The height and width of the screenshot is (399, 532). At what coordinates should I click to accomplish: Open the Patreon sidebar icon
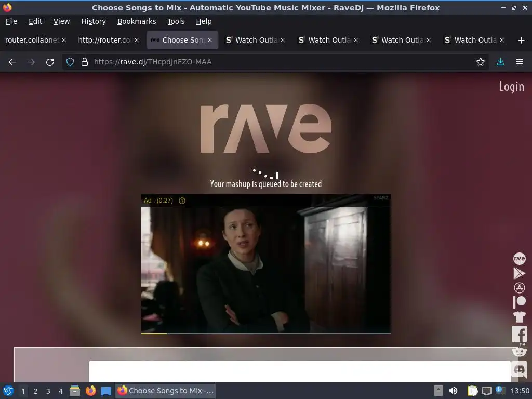click(520, 302)
